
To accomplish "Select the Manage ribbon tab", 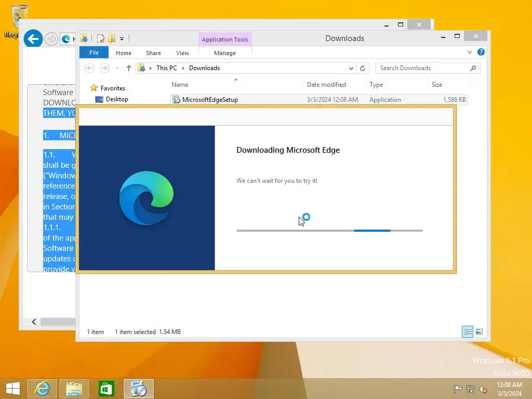I will pyautogui.click(x=225, y=53).
